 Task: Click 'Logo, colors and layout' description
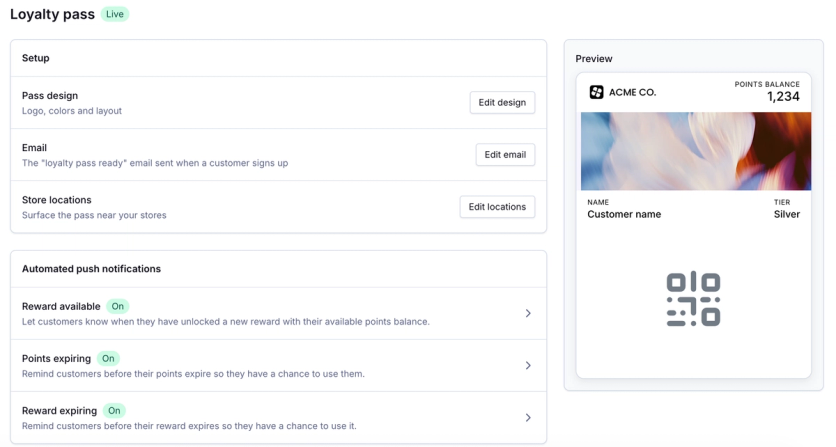coord(72,111)
